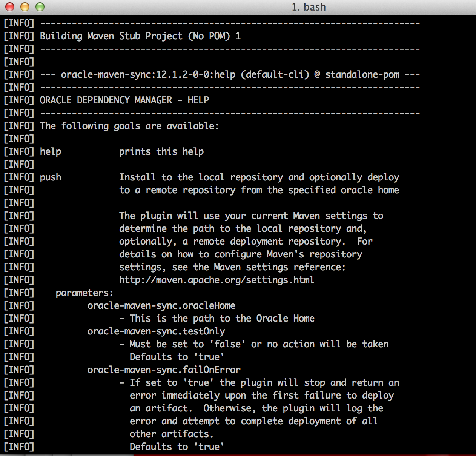Click 'Defaults to 'true'' under failOnError
This screenshot has height=456, width=476.
tap(177, 447)
